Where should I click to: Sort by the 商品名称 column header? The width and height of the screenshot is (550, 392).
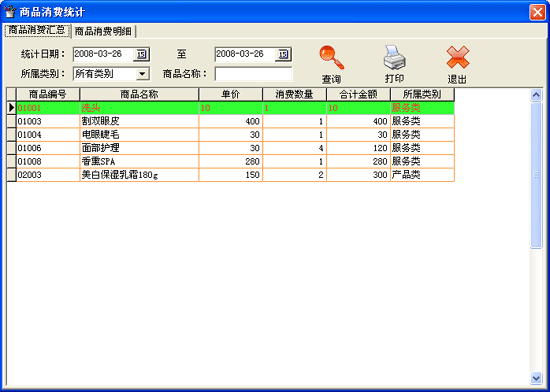point(139,94)
